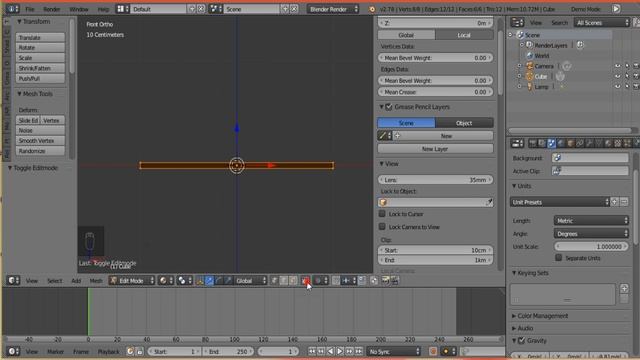Click the Randomize button
640x360 pixels.
coord(40,151)
